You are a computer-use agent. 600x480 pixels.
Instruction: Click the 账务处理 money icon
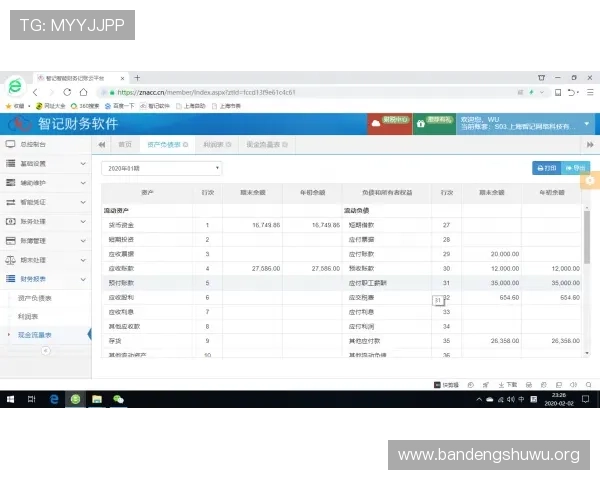click(10, 221)
